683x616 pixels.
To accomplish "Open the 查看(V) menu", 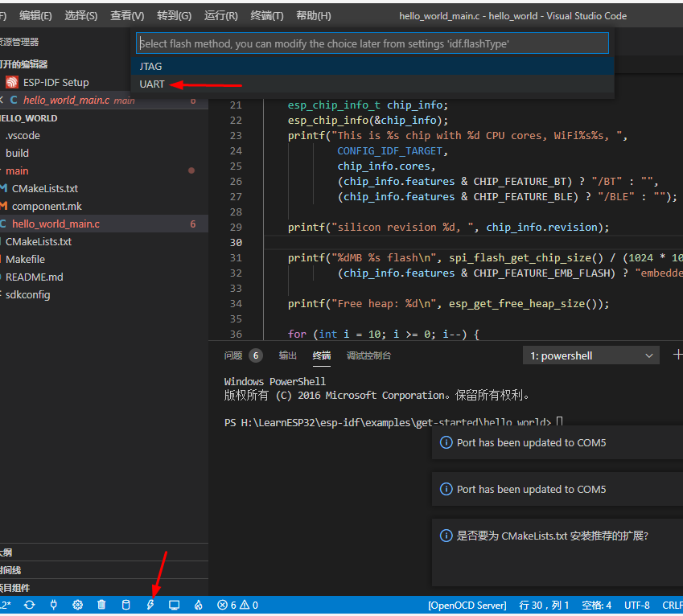I will click(x=127, y=16).
